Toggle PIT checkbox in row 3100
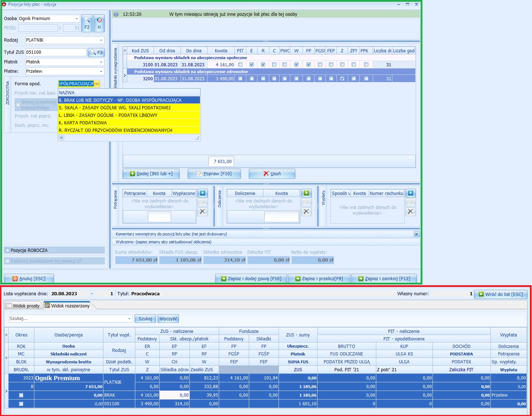The width and height of the screenshot is (532, 416). [240, 65]
